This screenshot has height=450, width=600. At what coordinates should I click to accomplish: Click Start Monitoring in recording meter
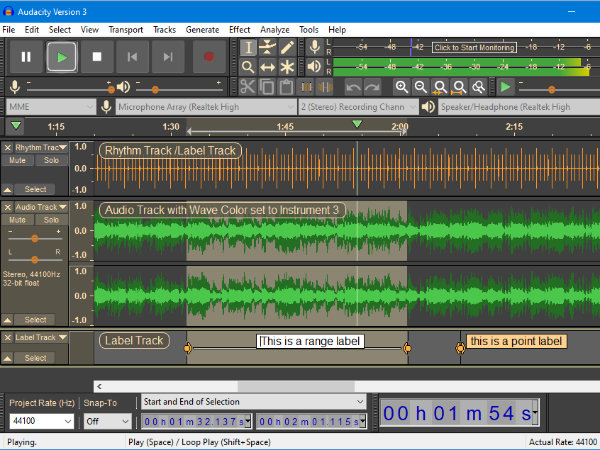[x=474, y=47]
